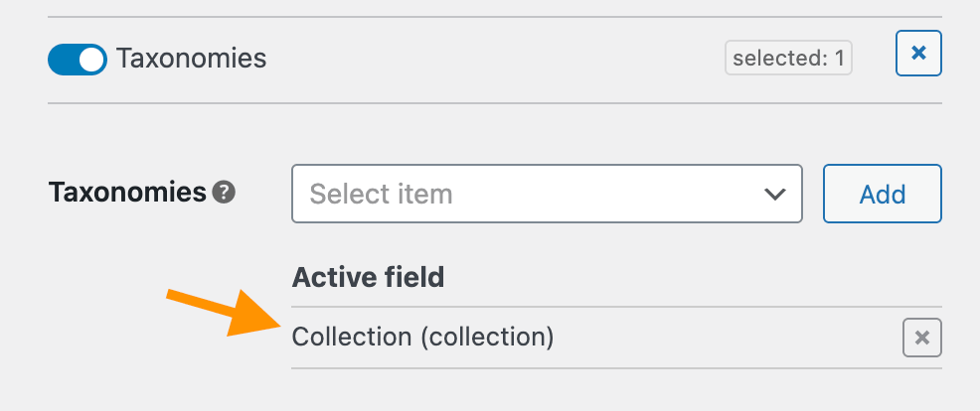The image size is (980, 411).
Task: Click the bold Taxonomies field label
Action: pyautogui.click(x=127, y=193)
